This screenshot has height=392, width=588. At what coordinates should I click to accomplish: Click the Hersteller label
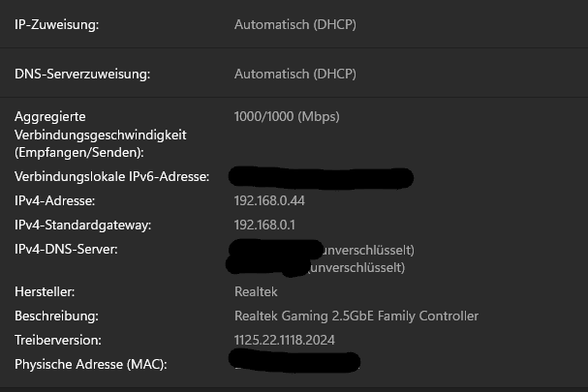tap(44, 291)
